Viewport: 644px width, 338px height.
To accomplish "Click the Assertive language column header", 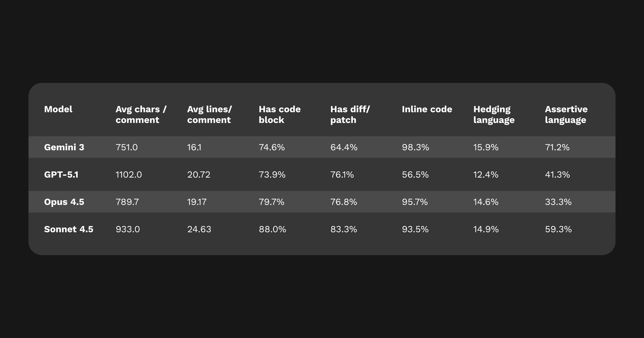I will pos(566,115).
